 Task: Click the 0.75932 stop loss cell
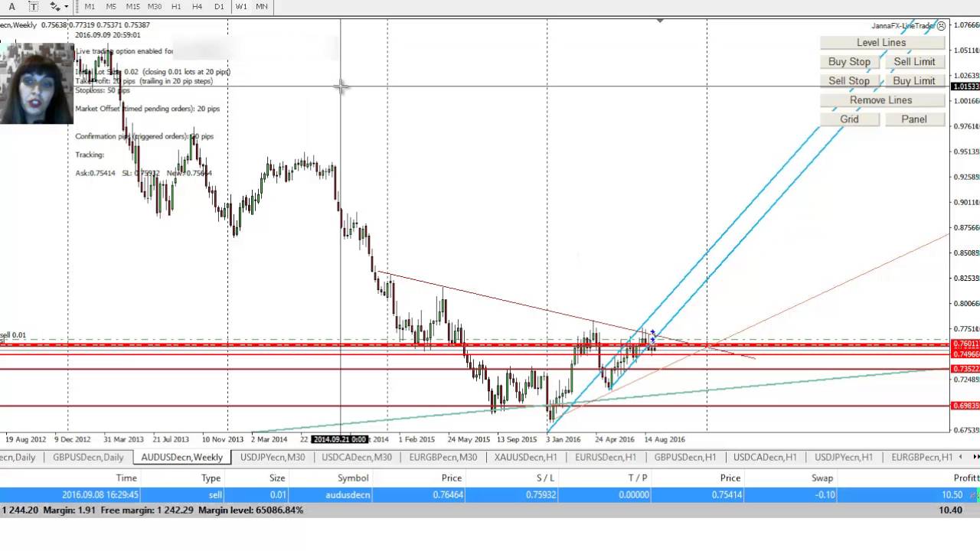pyautogui.click(x=540, y=495)
